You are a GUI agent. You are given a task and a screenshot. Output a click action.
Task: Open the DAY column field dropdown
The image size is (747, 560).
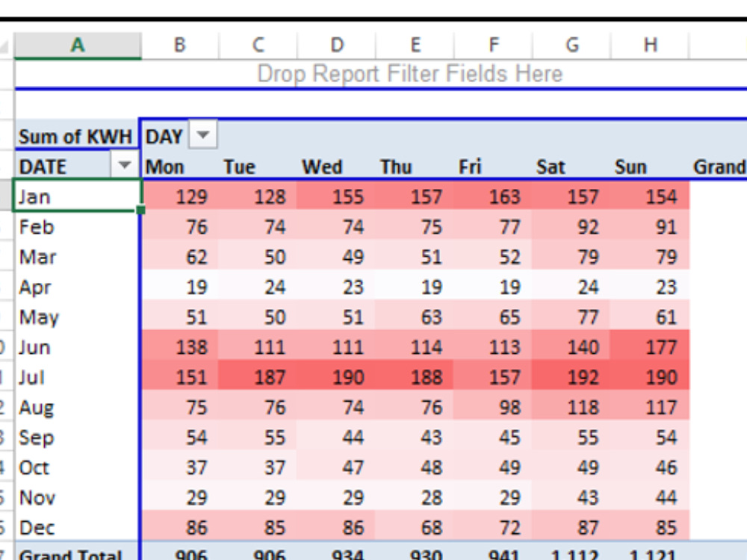[203, 135]
